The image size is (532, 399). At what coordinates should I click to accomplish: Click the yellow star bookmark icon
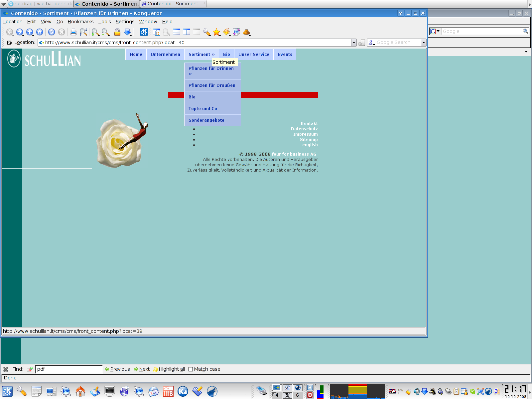pos(216,32)
